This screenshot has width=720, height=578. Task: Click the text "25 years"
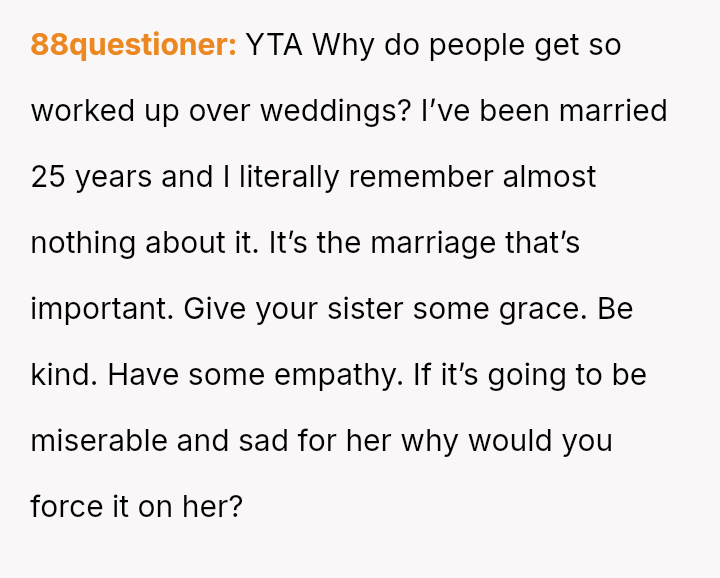pyautogui.click(x=92, y=176)
